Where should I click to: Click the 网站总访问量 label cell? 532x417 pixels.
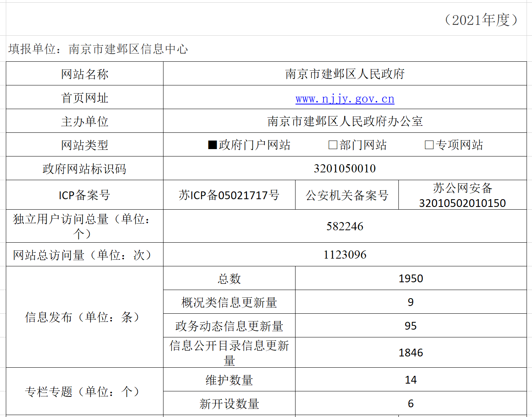coord(85,255)
